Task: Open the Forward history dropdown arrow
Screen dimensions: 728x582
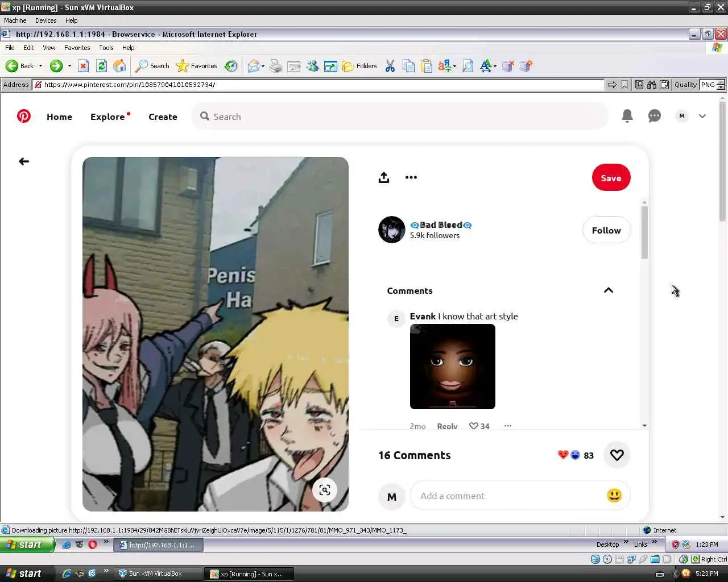Action: [69, 66]
